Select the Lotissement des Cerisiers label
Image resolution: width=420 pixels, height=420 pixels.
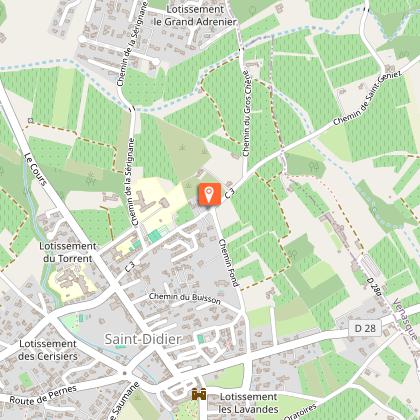coord(48,350)
